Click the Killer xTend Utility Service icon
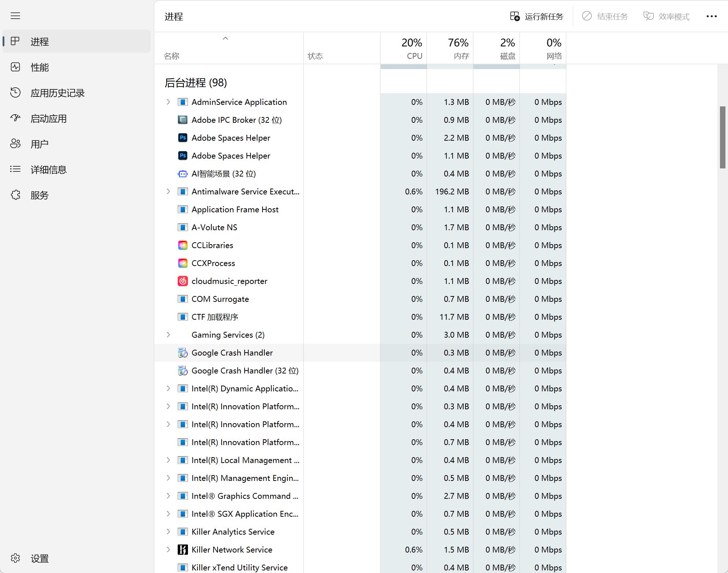Image resolution: width=728 pixels, height=573 pixels. pyautogui.click(x=183, y=568)
